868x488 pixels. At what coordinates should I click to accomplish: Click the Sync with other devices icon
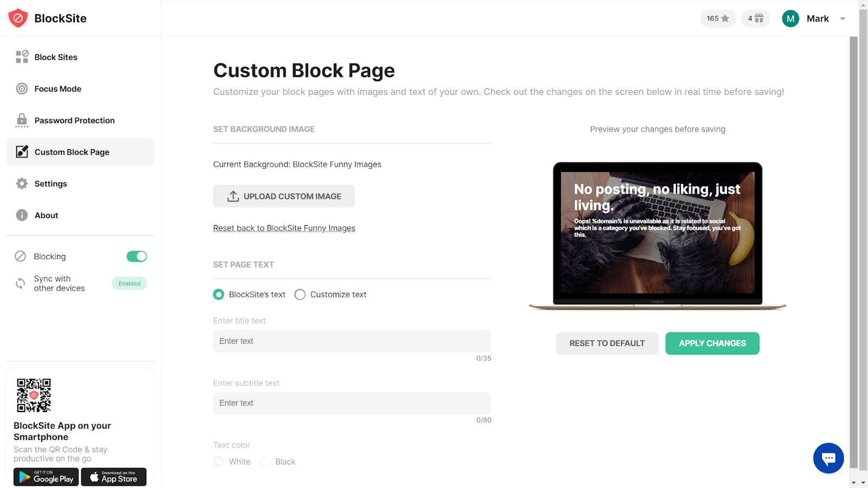pyautogui.click(x=21, y=283)
